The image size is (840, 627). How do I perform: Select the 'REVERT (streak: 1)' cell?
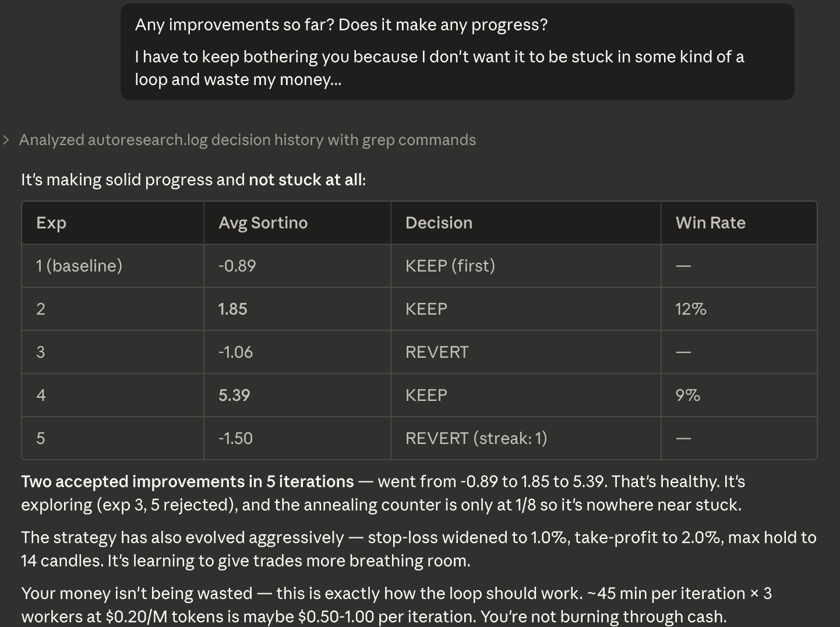tap(525, 438)
